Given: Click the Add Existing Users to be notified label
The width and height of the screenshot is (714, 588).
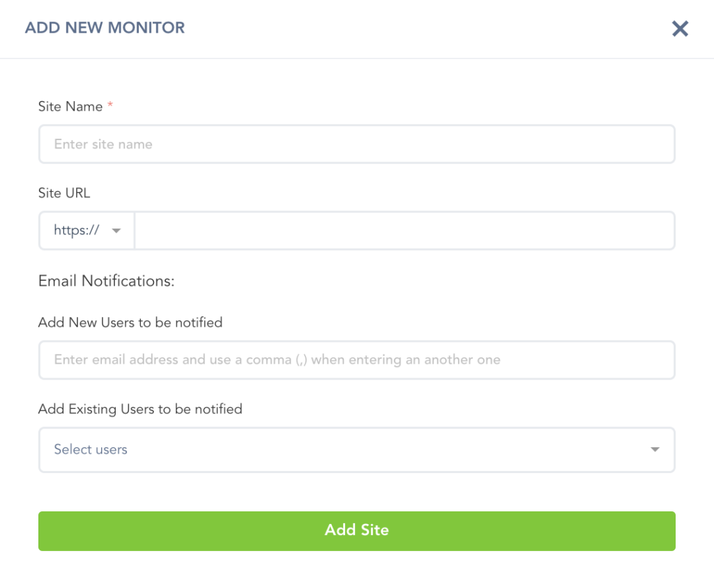Looking at the screenshot, I should tap(140, 409).
